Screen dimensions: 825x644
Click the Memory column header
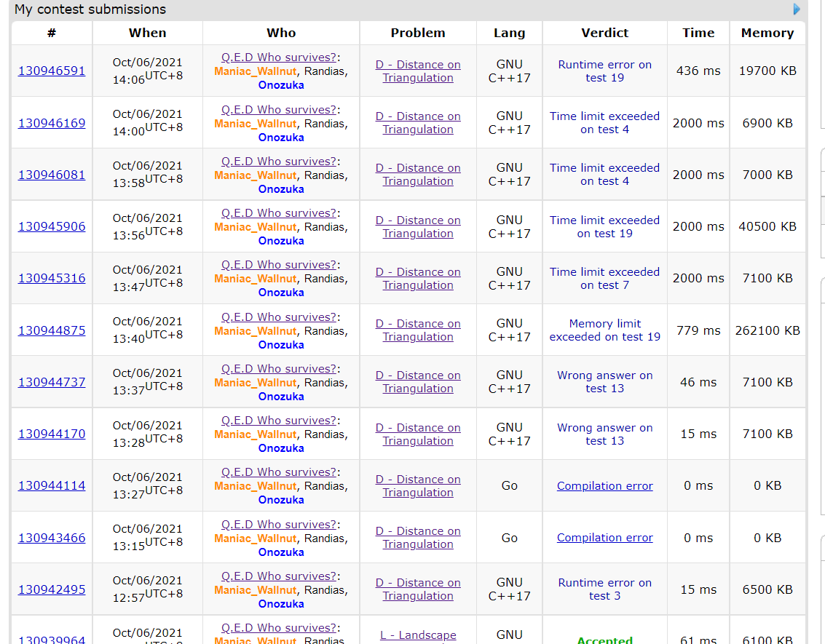[767, 33]
